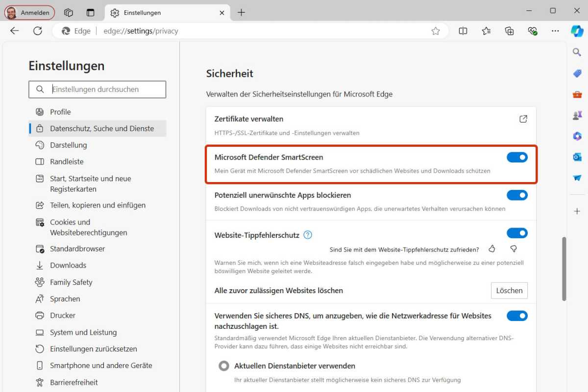Viewport: 588px width, 392px height.
Task: Open the Settings and more ellipsis menu
Action: 555,31
